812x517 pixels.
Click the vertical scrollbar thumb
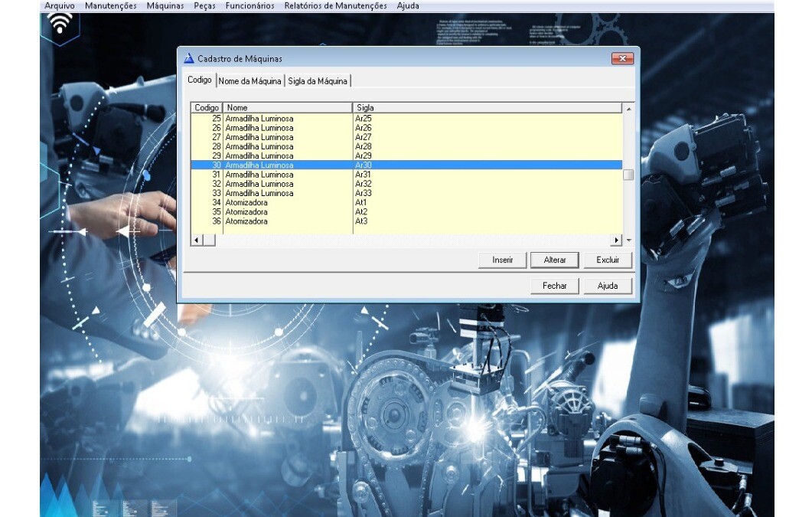(628, 175)
